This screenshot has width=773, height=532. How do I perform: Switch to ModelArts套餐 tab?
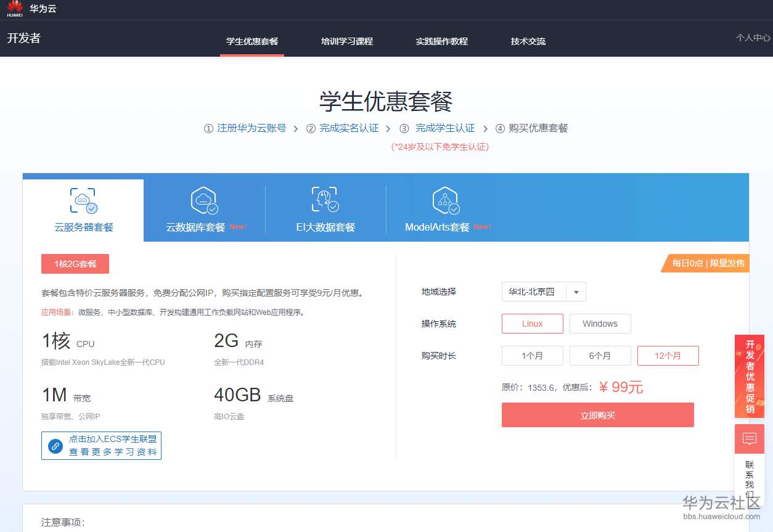tap(447, 210)
